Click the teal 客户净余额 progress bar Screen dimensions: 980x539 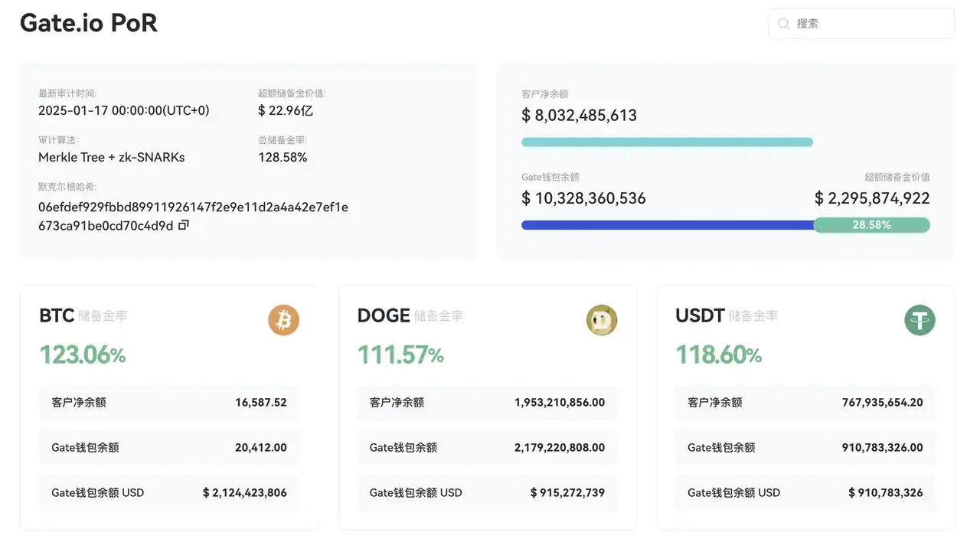(x=667, y=142)
